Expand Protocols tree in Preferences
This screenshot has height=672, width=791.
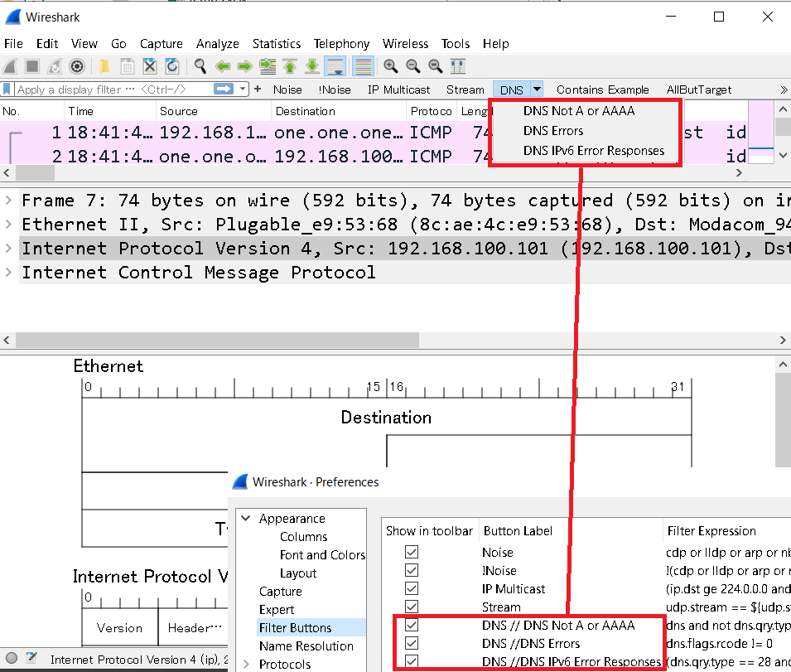pyautogui.click(x=246, y=664)
